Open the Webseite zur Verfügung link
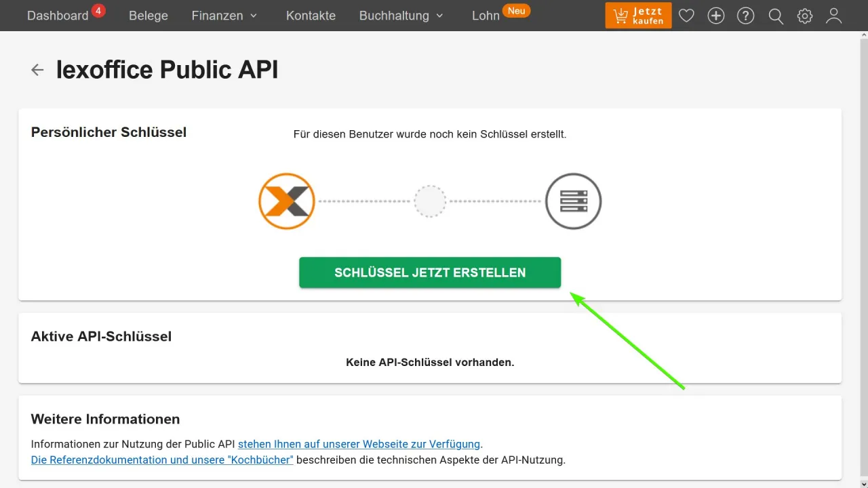868x488 pixels. (x=357, y=444)
